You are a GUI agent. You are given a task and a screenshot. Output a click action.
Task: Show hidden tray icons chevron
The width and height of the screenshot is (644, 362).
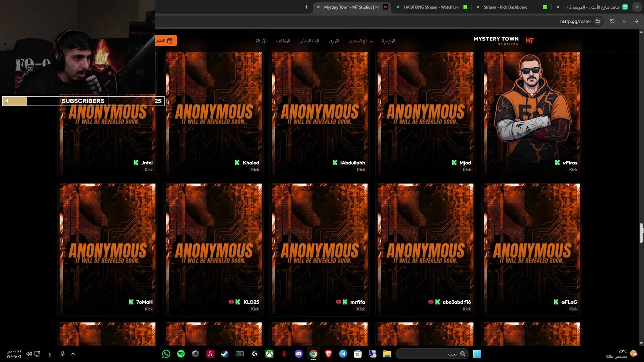tap(73, 354)
